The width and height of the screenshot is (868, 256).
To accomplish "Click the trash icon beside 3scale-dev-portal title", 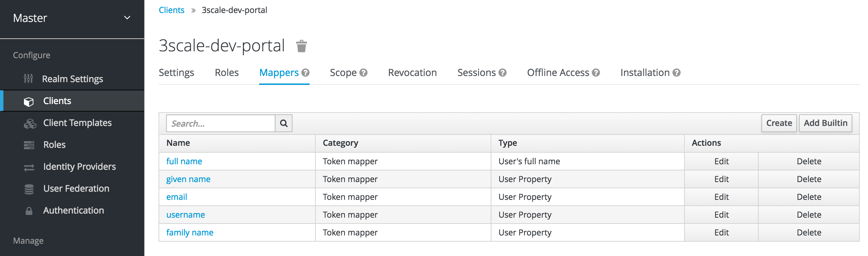I will (x=301, y=46).
